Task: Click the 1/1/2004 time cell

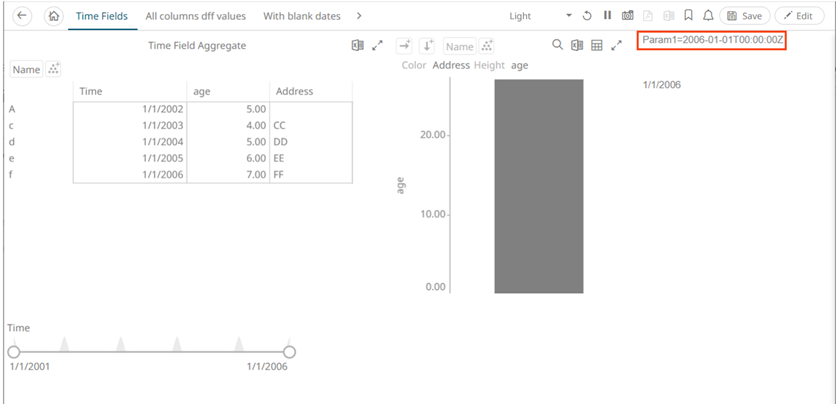Action: 130,142
